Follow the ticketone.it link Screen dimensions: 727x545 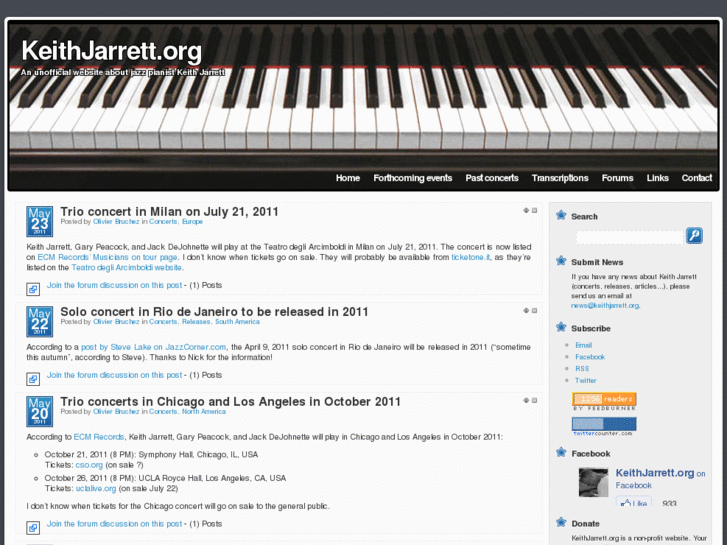pyautogui.click(x=471, y=257)
